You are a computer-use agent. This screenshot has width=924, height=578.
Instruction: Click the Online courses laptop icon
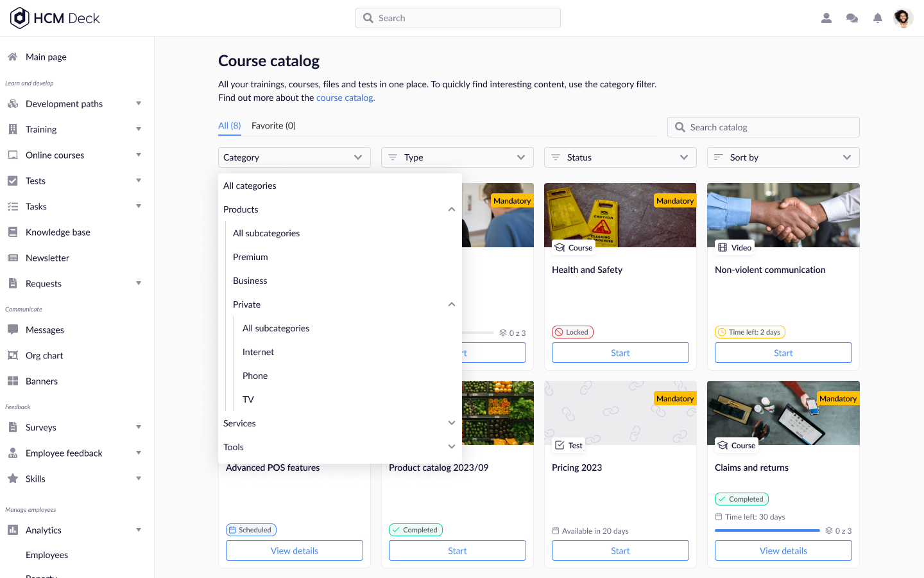[x=12, y=155]
